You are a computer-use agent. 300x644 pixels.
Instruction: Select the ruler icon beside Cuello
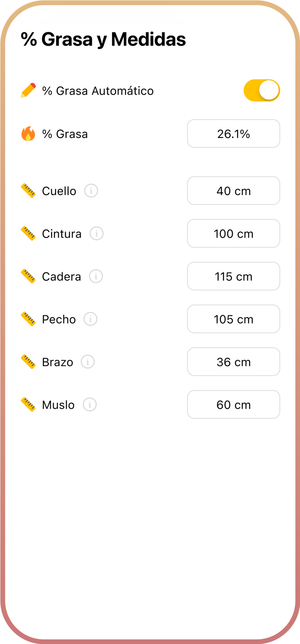[x=28, y=191]
